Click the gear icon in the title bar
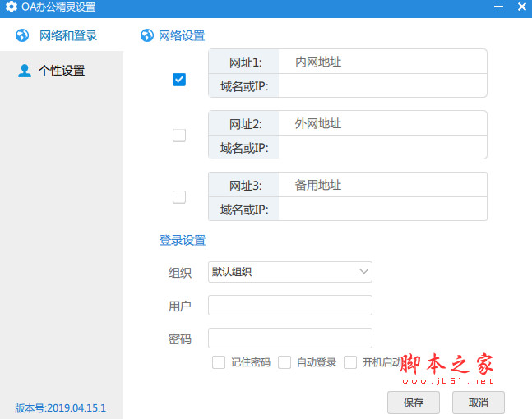532x419 pixels. [12, 8]
